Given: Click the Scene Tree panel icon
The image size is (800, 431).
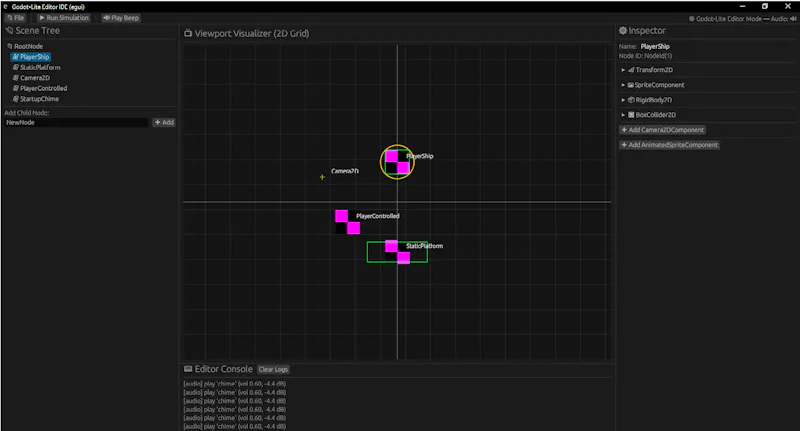Looking at the screenshot, I should (9, 31).
